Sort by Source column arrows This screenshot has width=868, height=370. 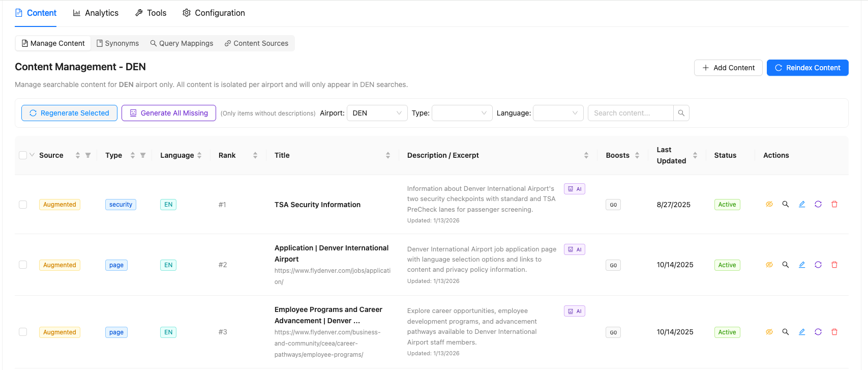[x=78, y=155]
